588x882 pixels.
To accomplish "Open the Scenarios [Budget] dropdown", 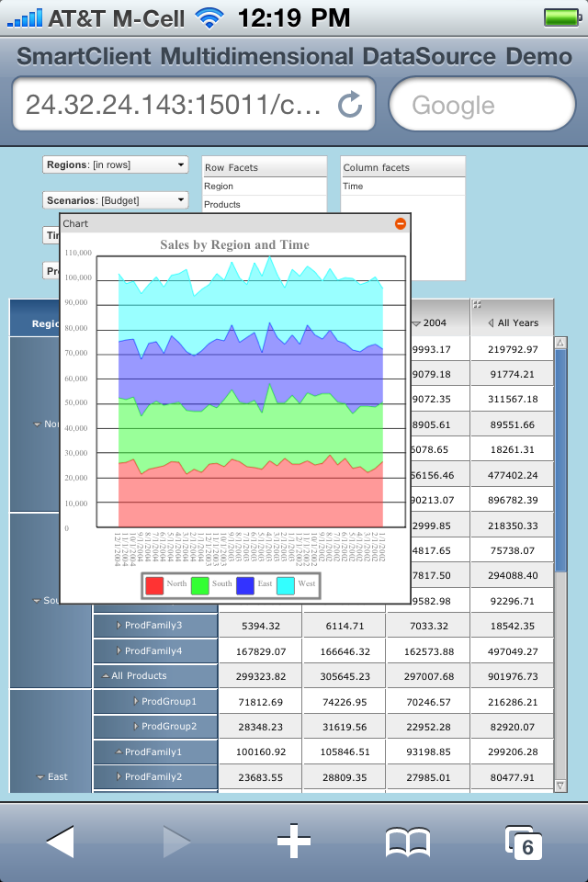I will (x=116, y=200).
